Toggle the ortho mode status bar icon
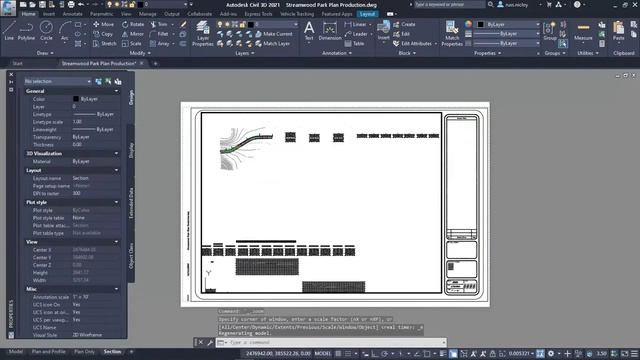The height and width of the screenshot is (360, 640). pyautogui.click(x=374, y=353)
